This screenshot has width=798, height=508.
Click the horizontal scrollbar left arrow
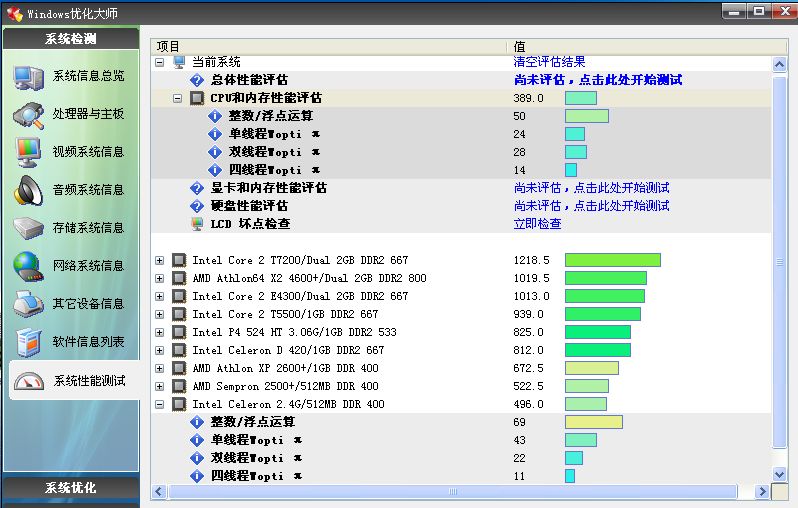(x=159, y=492)
